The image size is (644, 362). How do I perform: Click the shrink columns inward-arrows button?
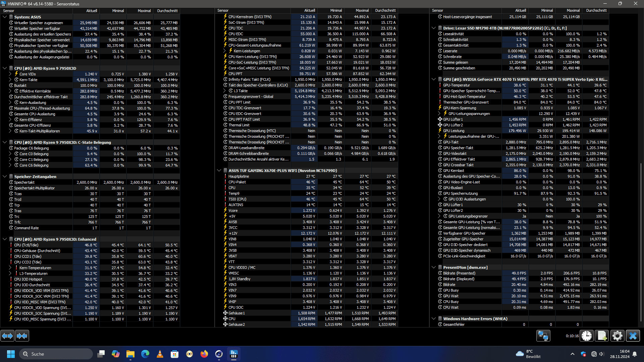[x=22, y=336]
